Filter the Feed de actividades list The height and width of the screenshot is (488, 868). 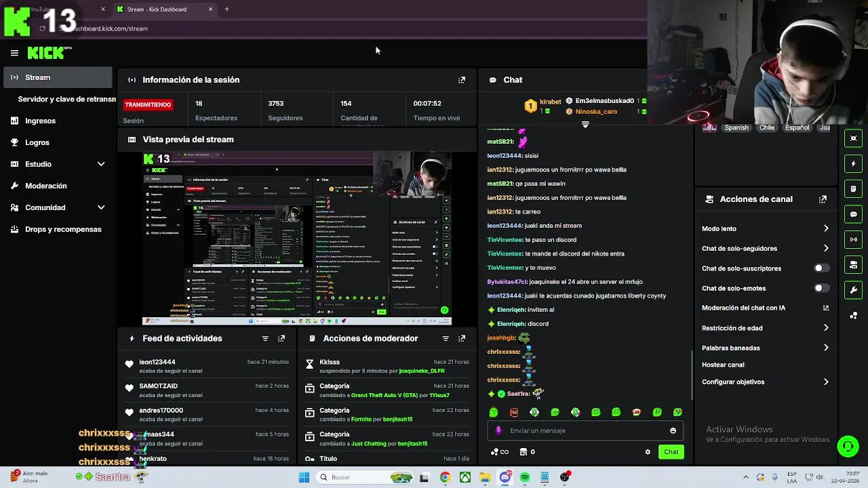(x=265, y=338)
